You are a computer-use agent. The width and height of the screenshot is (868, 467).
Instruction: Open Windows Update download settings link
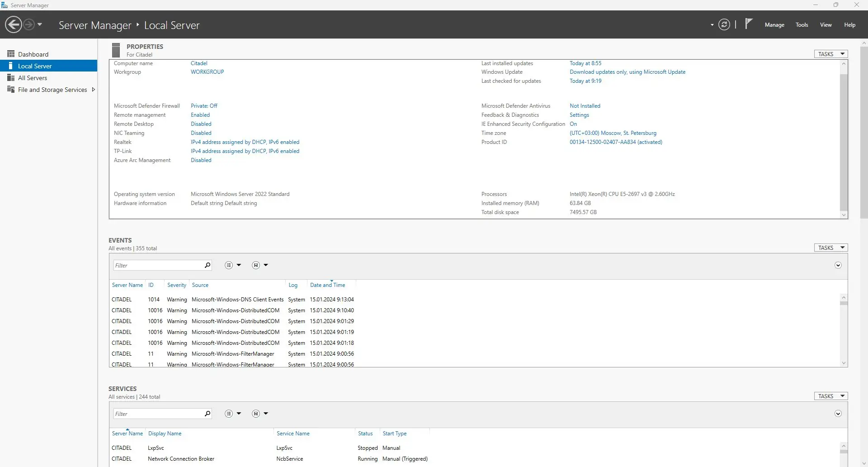coord(627,72)
